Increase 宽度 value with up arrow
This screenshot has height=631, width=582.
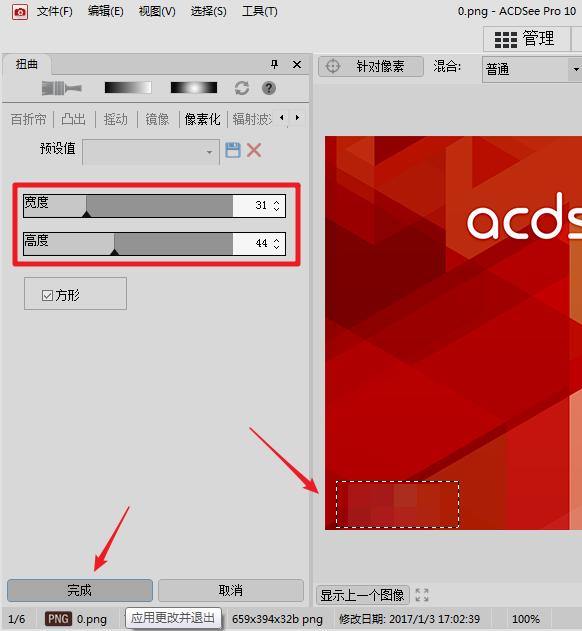coord(277,202)
